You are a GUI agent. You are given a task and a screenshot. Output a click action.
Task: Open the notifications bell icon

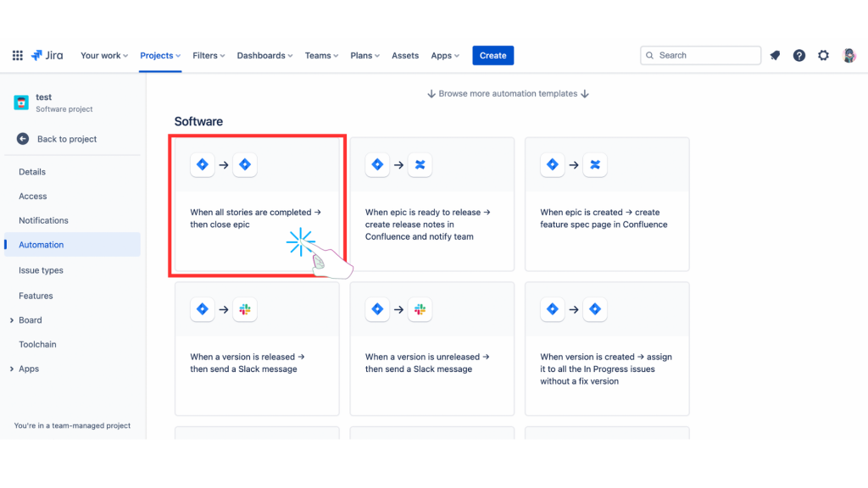pos(775,55)
